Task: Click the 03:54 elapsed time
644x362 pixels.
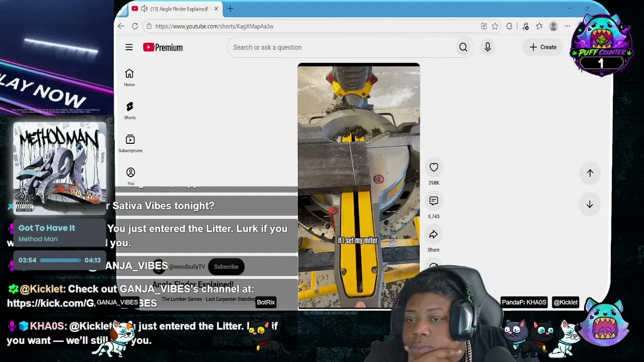Action: 28,260
